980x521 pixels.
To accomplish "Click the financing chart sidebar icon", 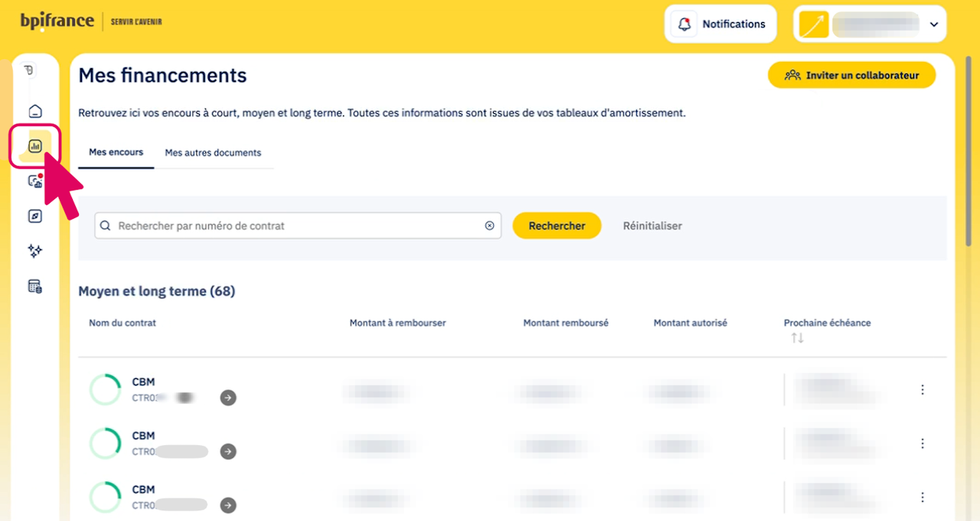I will click(x=34, y=146).
